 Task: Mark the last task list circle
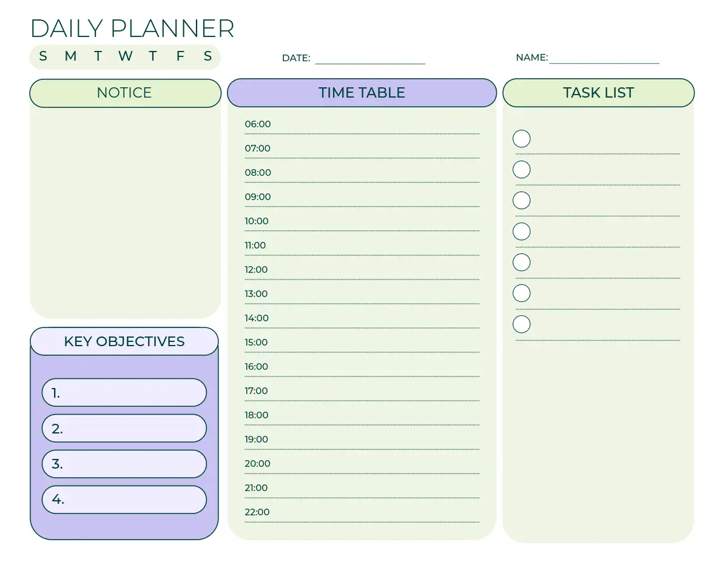click(522, 324)
